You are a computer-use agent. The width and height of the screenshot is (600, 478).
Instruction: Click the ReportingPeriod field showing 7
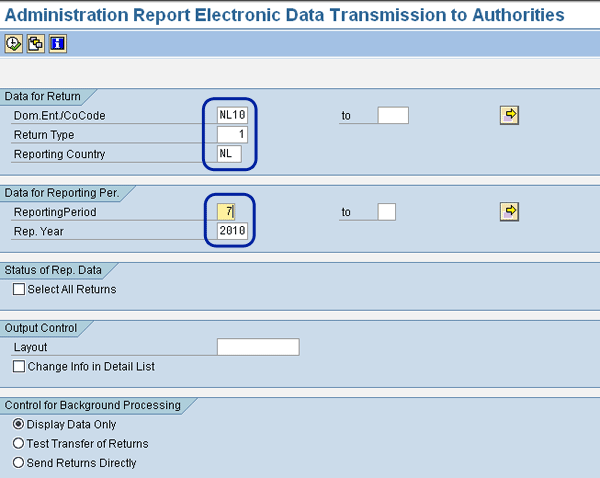tap(226, 212)
